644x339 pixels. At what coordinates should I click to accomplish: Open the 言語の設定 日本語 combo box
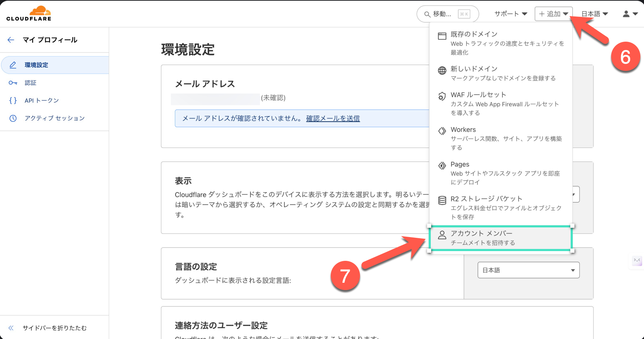(x=528, y=270)
